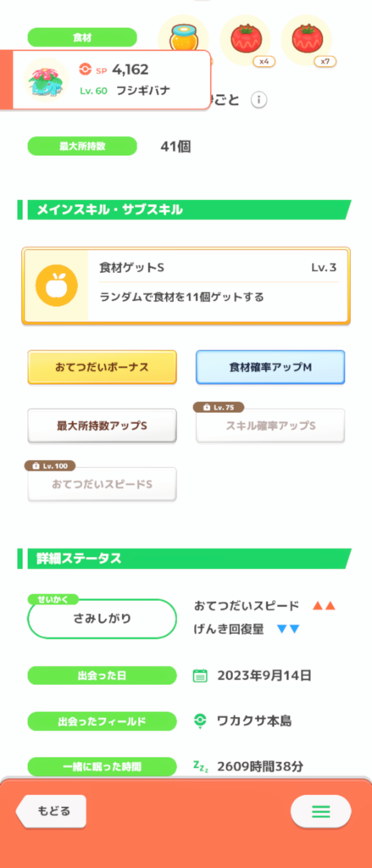Open the hamburger menu button
Viewport: 372px width, 868px height.
click(x=321, y=811)
